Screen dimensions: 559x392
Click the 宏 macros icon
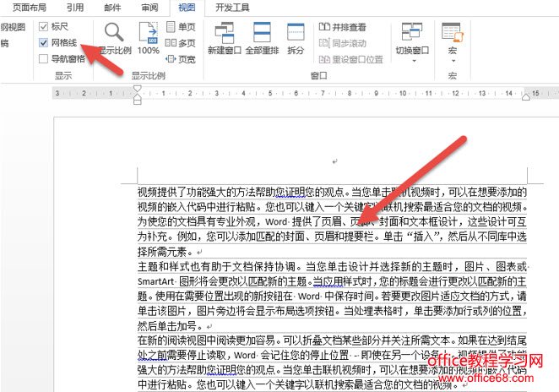click(x=452, y=32)
